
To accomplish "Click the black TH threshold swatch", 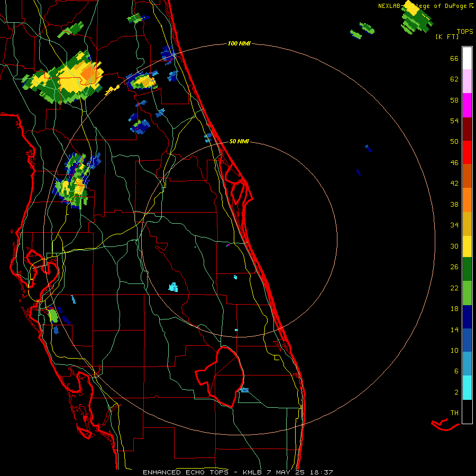I will click(467, 411).
